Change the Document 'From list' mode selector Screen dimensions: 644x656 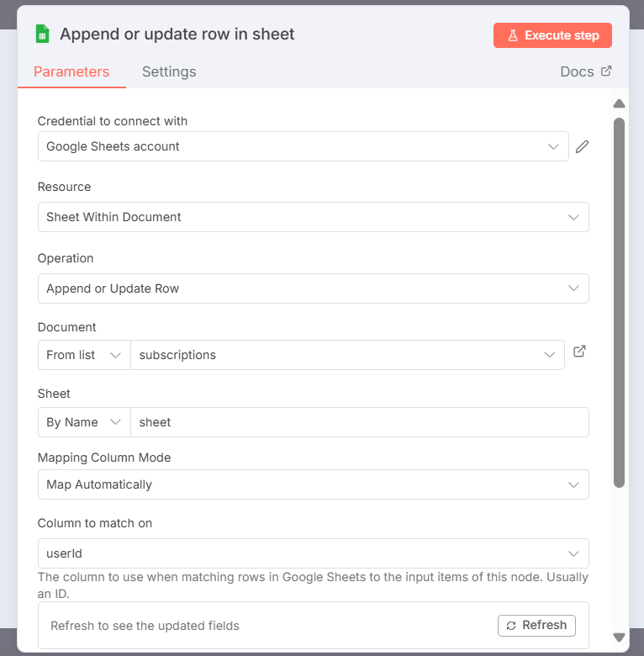pos(84,355)
